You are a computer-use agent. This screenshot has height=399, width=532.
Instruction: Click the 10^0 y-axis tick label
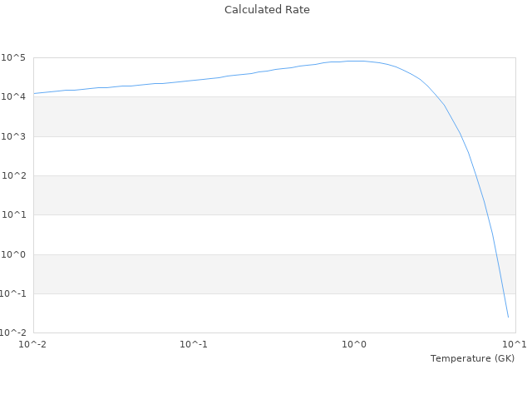click(x=16, y=255)
